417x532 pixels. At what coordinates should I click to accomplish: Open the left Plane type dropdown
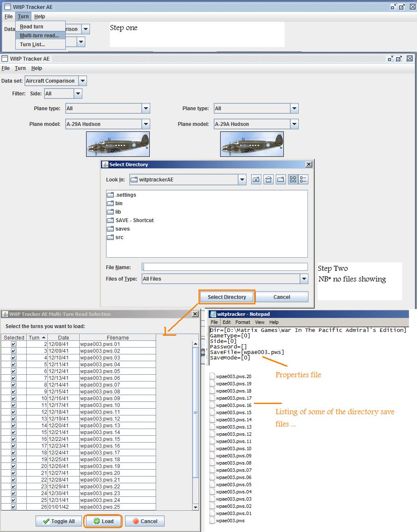(146, 109)
